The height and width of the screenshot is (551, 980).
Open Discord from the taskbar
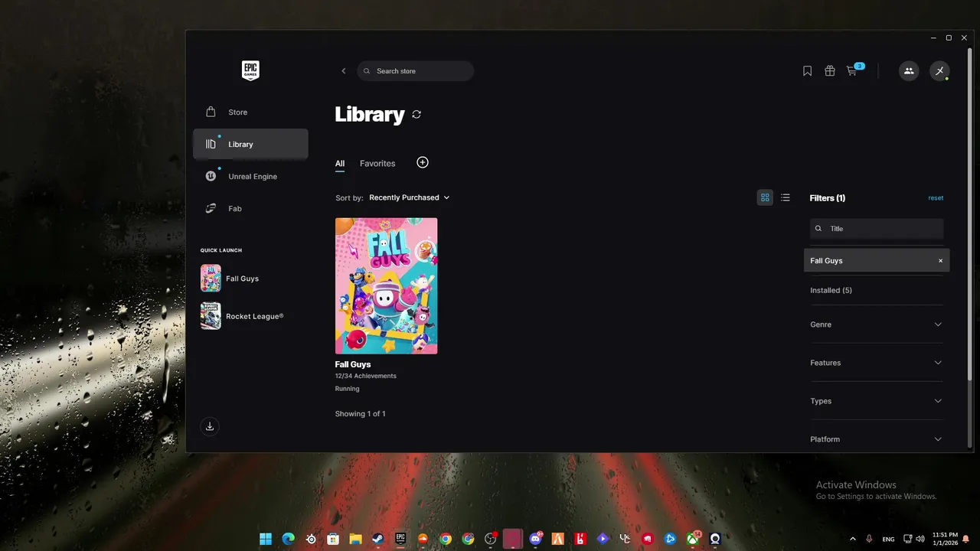[535, 539]
